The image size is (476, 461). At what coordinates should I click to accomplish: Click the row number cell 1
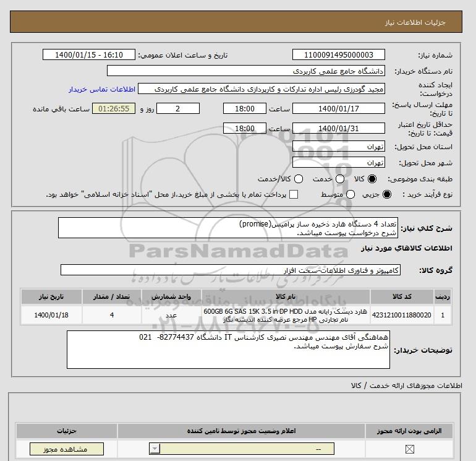click(x=443, y=315)
